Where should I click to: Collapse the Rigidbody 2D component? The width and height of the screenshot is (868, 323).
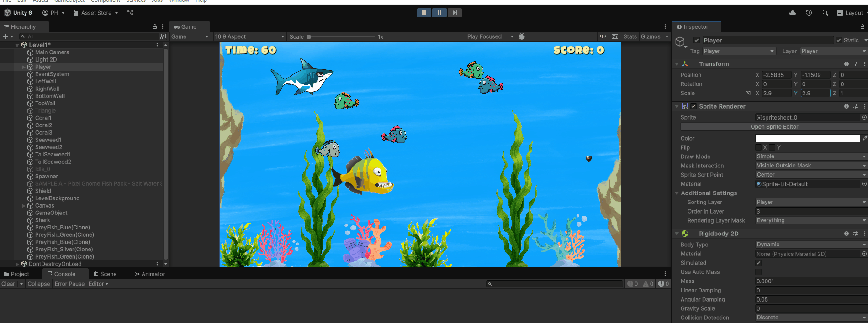point(677,234)
